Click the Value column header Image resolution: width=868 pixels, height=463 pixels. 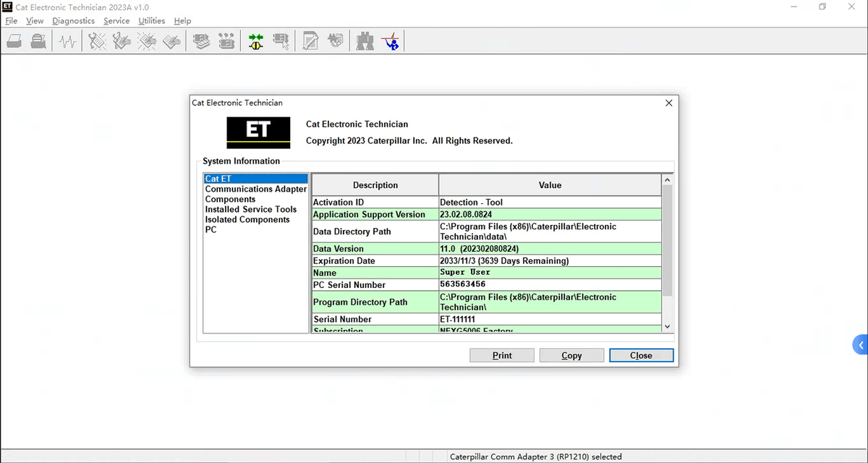(550, 185)
